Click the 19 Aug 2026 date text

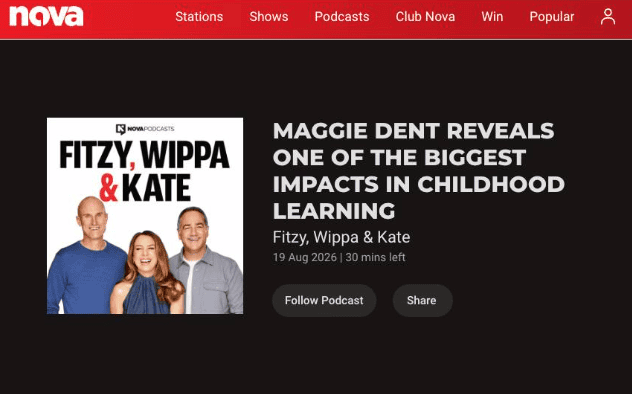pyautogui.click(x=305, y=257)
